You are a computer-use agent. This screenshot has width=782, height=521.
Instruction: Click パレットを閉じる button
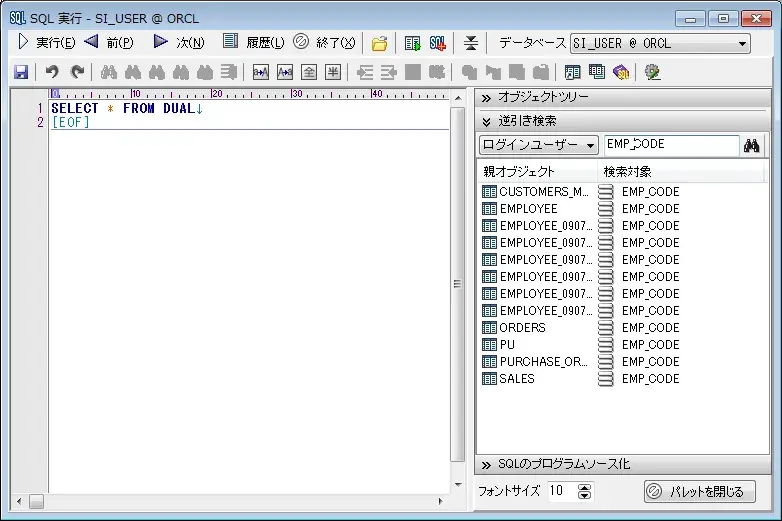698,491
